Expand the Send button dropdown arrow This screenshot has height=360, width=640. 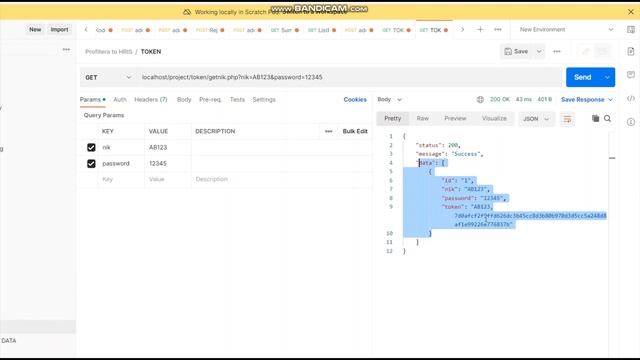607,78
